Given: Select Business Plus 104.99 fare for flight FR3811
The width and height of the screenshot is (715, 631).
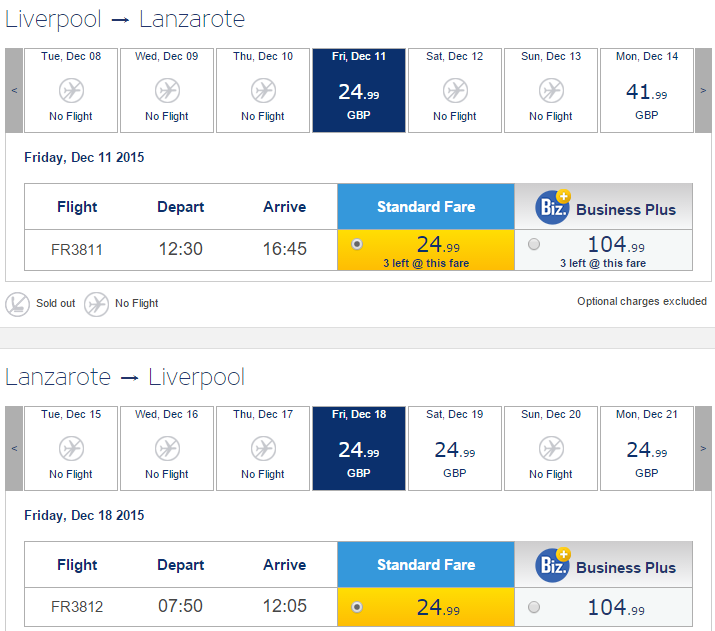Looking at the screenshot, I should [x=534, y=244].
